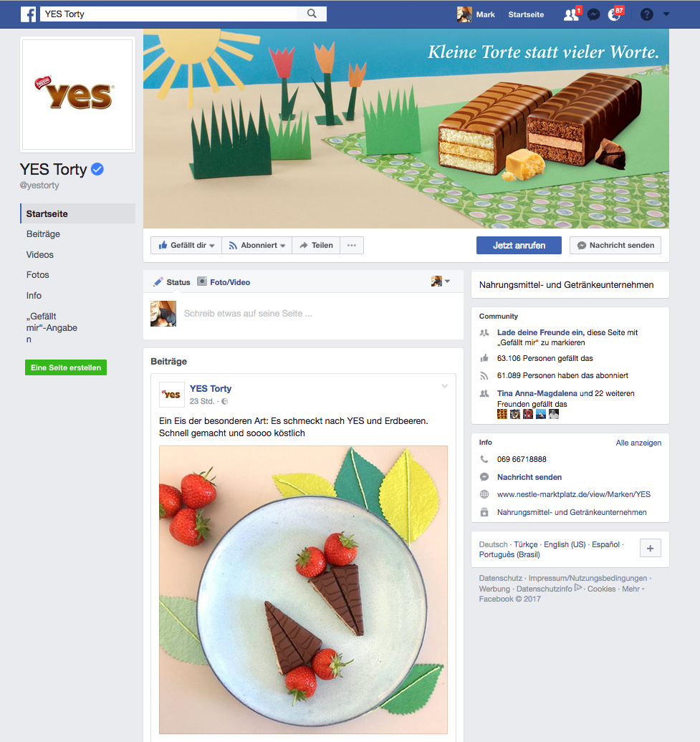The height and width of the screenshot is (742, 700).
Task: Click the search magnifier icon
Action: point(312,14)
